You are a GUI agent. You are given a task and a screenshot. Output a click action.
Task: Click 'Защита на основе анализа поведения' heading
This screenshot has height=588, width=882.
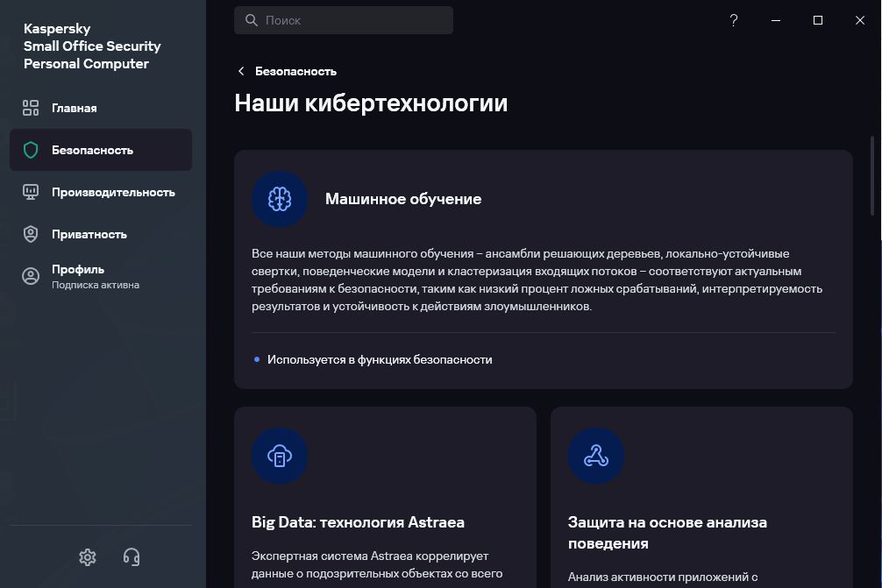click(x=667, y=533)
